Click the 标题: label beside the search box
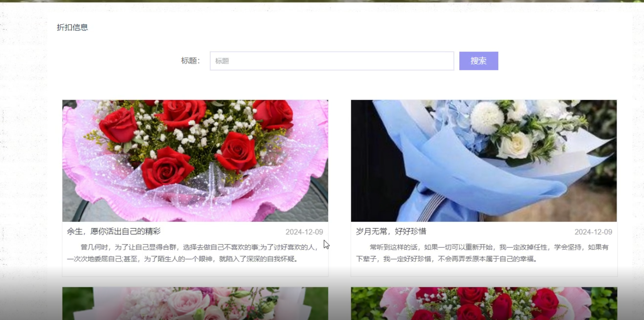 click(191, 61)
